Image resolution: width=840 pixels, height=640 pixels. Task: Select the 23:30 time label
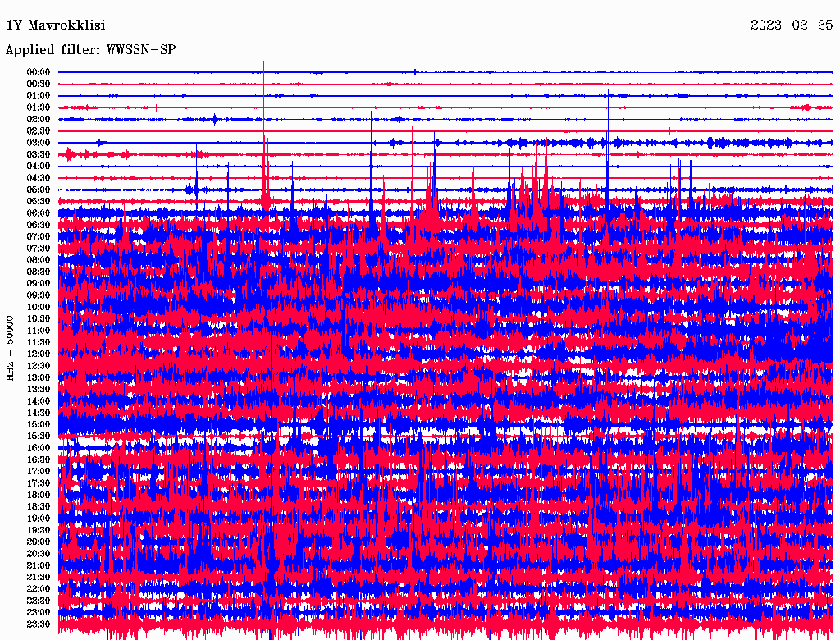coord(39,624)
